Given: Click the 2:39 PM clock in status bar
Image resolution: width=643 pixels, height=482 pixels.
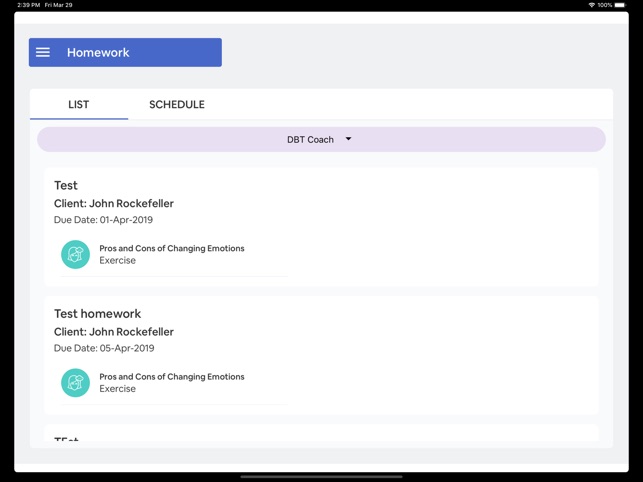Looking at the screenshot, I should coord(29,5).
